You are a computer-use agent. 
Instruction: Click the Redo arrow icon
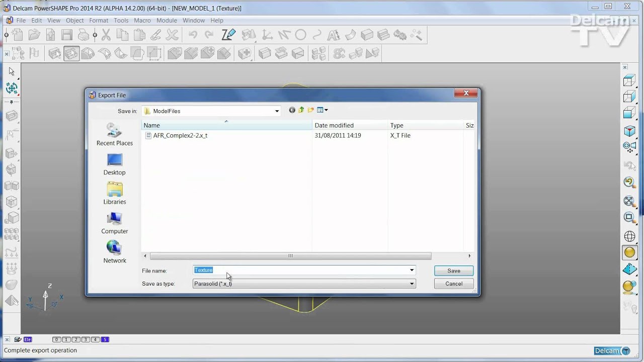point(209,35)
